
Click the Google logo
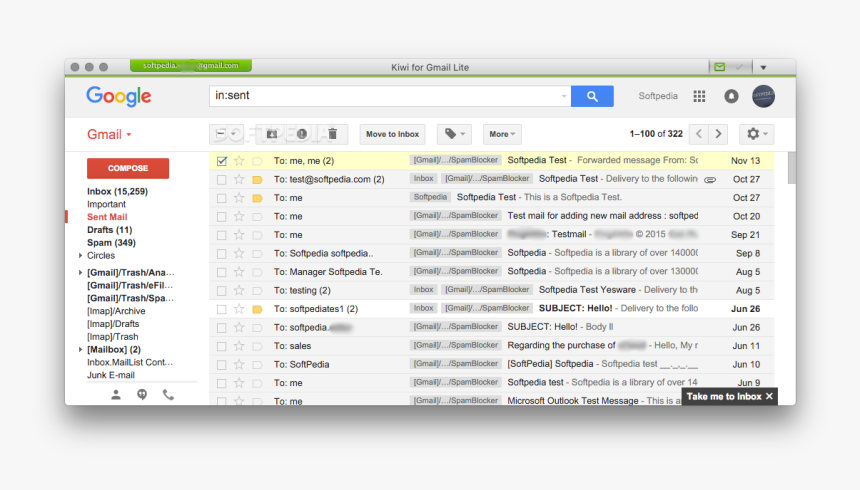click(x=118, y=96)
